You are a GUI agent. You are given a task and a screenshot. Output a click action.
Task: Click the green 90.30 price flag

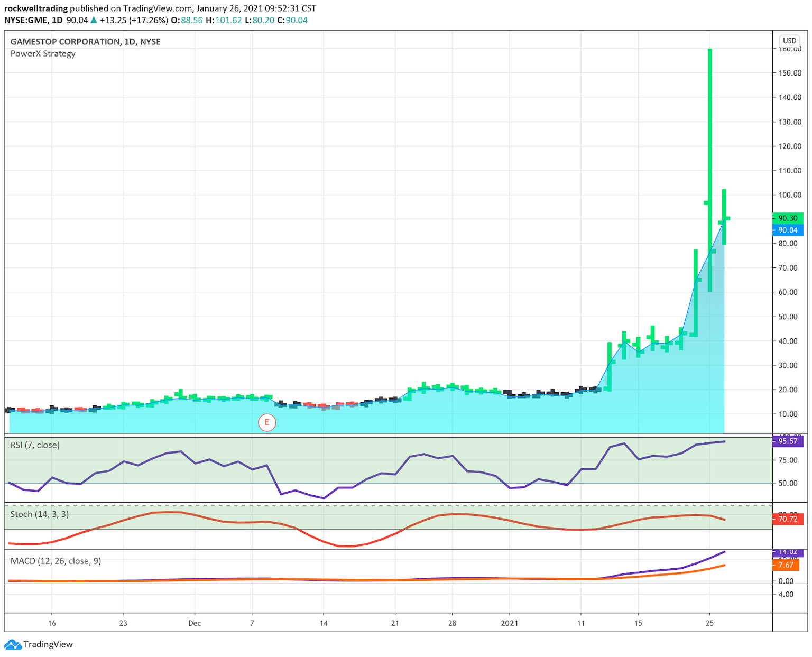(x=788, y=218)
